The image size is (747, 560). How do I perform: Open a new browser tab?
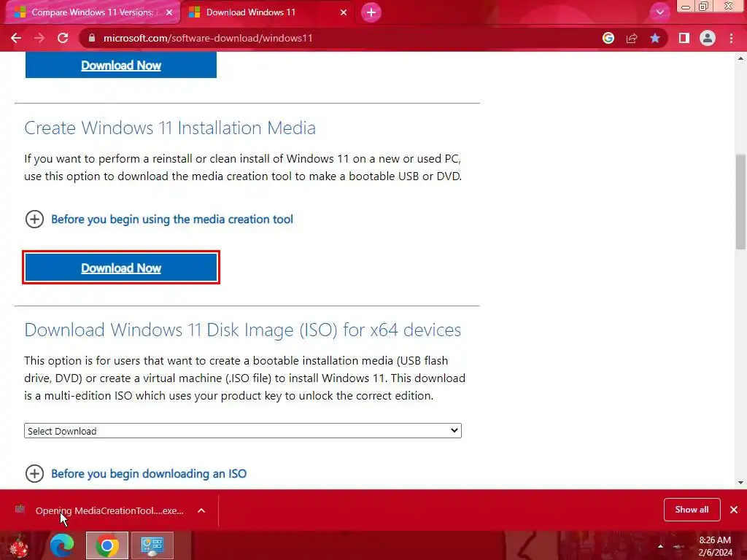point(371,12)
